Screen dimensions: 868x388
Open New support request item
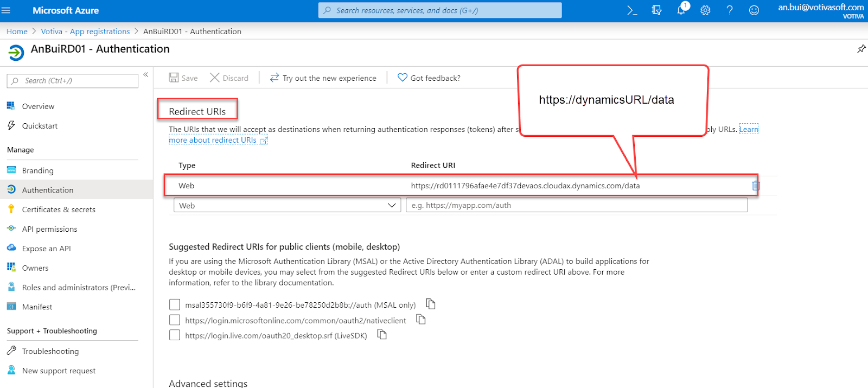click(59, 371)
